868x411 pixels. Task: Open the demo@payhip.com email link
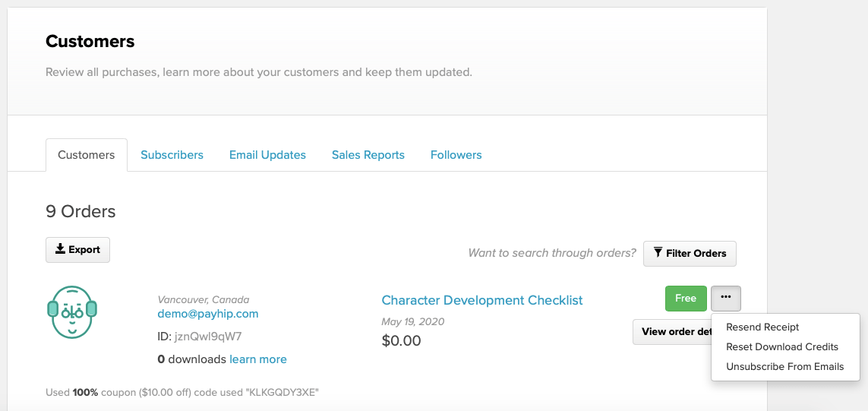click(208, 314)
